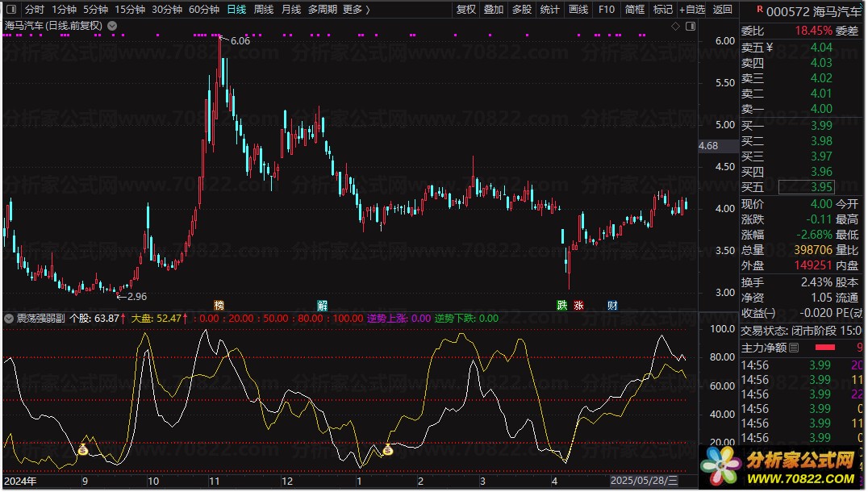Click the 涨幅 -2.68% value
Screen dimensions: 868x492
tap(814, 235)
